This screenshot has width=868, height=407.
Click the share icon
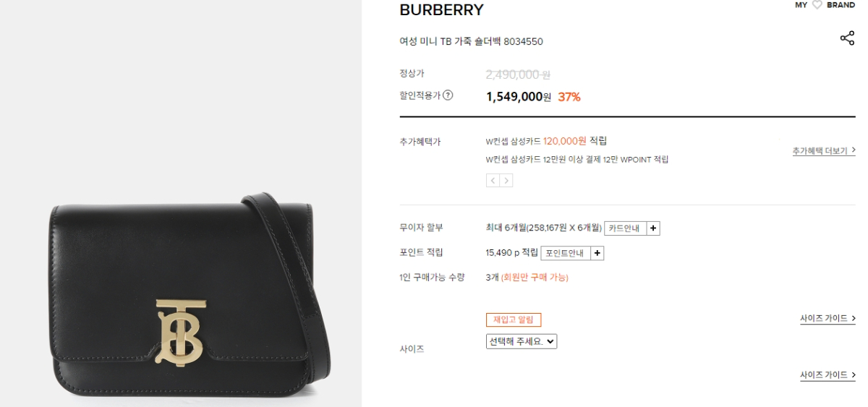(847, 38)
